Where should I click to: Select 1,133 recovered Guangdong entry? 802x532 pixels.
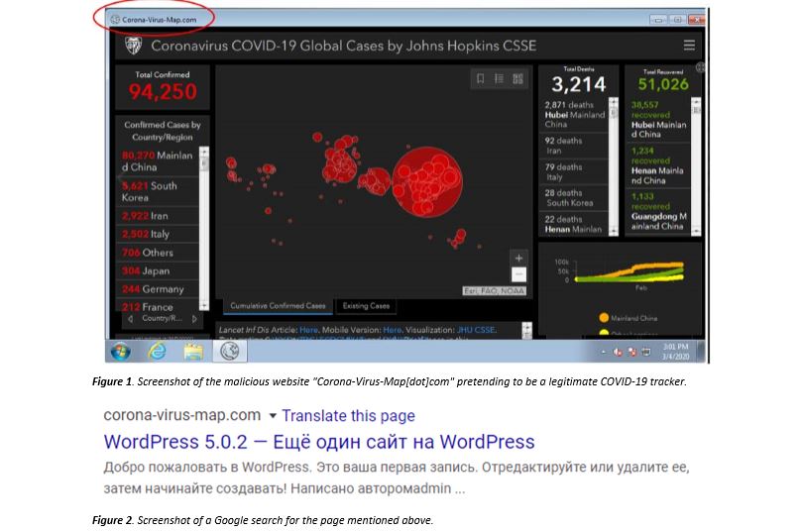click(x=659, y=212)
